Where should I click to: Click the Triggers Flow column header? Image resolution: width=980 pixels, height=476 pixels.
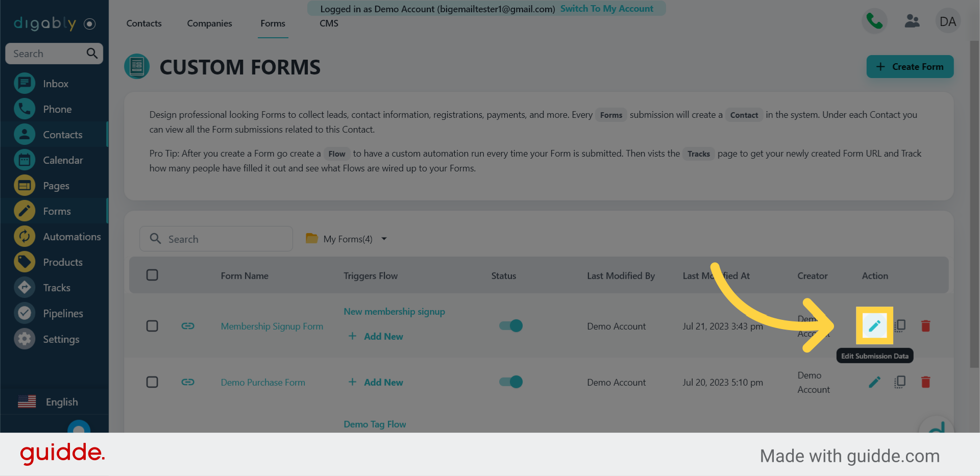click(x=371, y=275)
